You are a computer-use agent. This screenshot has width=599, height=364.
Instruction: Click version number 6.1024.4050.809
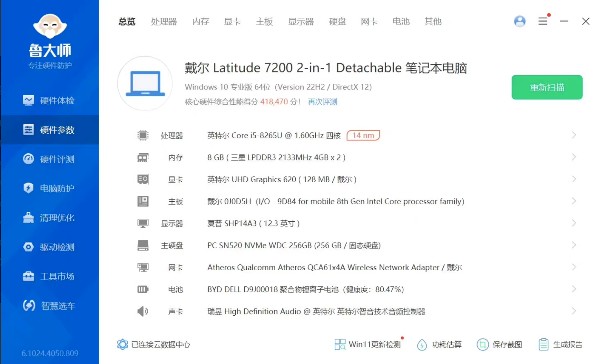click(x=50, y=353)
